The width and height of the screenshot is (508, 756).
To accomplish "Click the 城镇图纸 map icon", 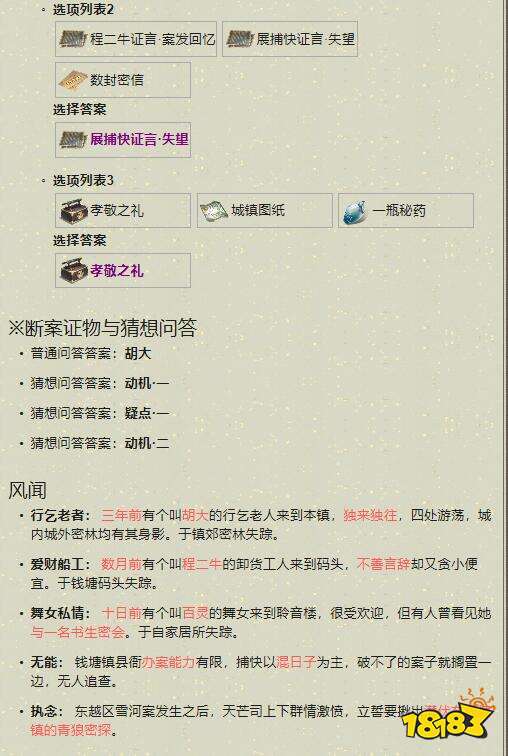I will point(214,211).
